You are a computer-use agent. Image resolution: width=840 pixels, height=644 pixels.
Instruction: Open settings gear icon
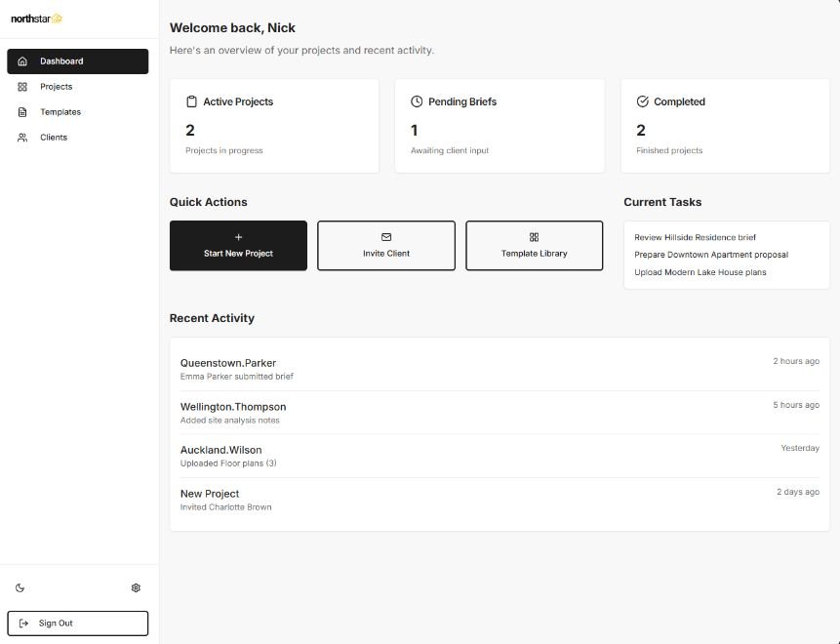coord(136,587)
